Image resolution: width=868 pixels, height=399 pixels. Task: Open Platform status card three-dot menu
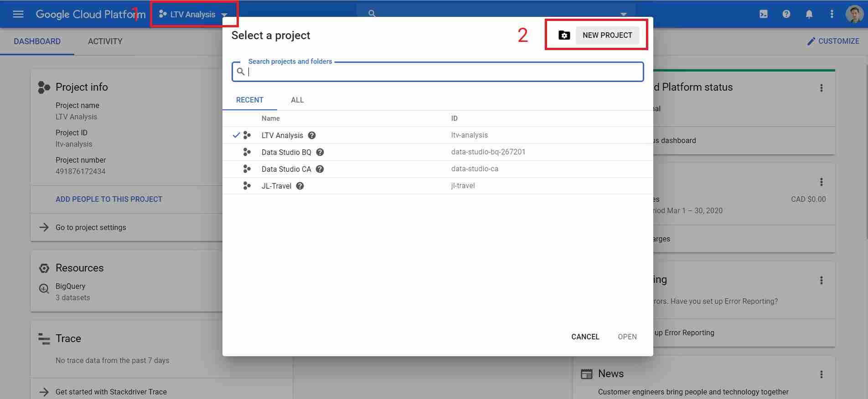point(821,88)
